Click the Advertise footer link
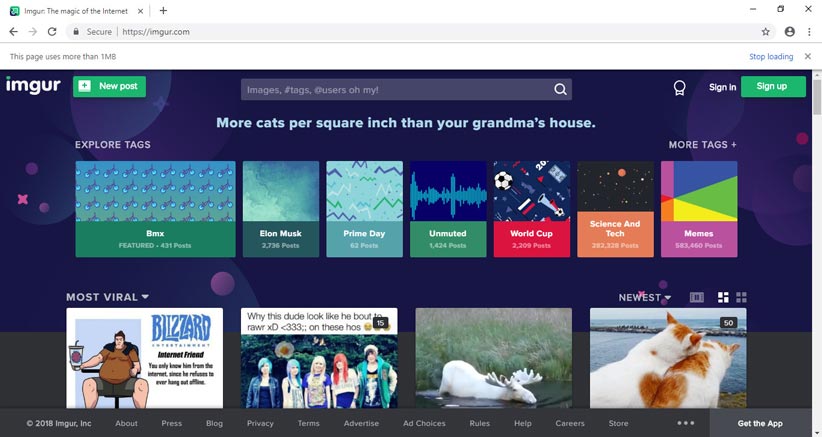Image resolution: width=822 pixels, height=437 pixels. point(361,423)
